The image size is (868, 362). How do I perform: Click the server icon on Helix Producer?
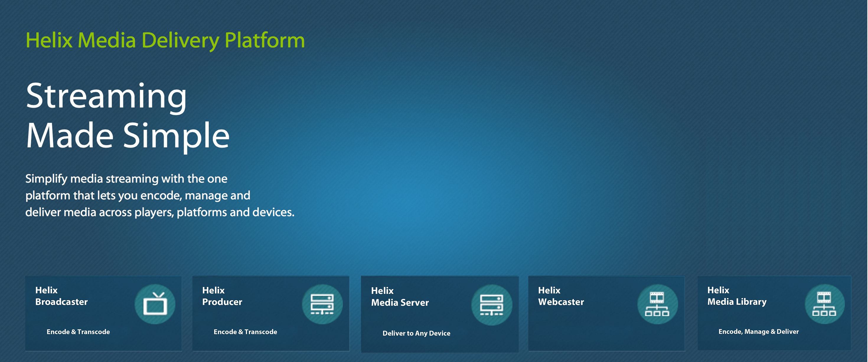point(322,304)
